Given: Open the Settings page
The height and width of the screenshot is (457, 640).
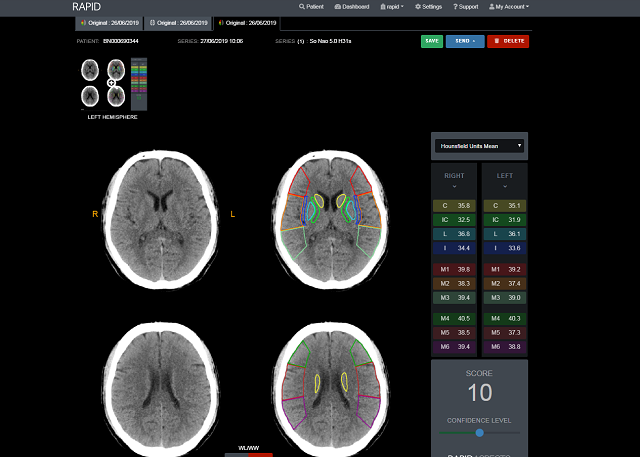Looking at the screenshot, I should coord(428,6).
